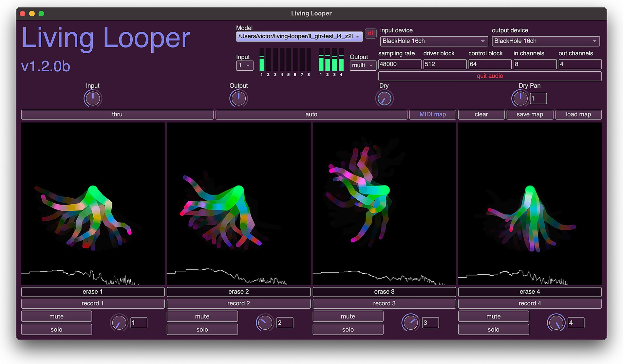This screenshot has height=364, width=623.
Task: Expand the Output multi dropdown
Action: point(362,65)
